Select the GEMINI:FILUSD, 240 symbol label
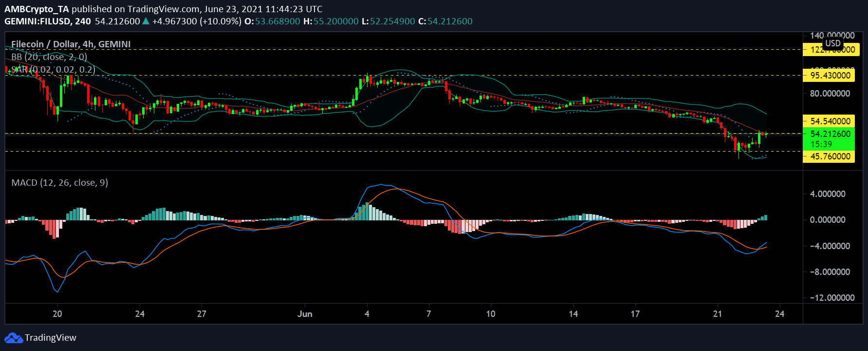Image resolution: width=868 pixels, height=351 pixels. 48,21
